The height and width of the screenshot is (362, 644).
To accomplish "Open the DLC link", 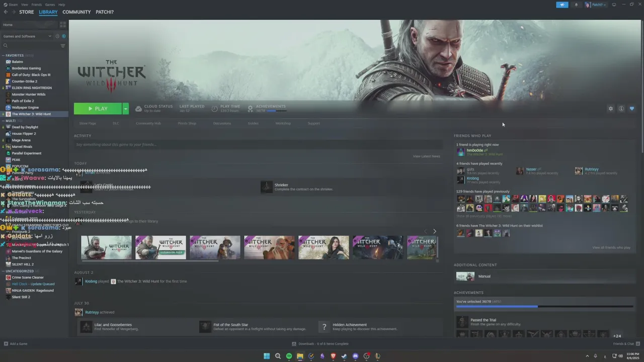I will (116, 123).
